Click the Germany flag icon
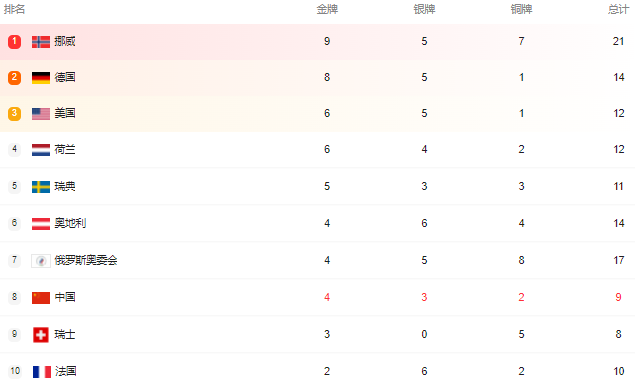635x388 pixels. pos(41,78)
